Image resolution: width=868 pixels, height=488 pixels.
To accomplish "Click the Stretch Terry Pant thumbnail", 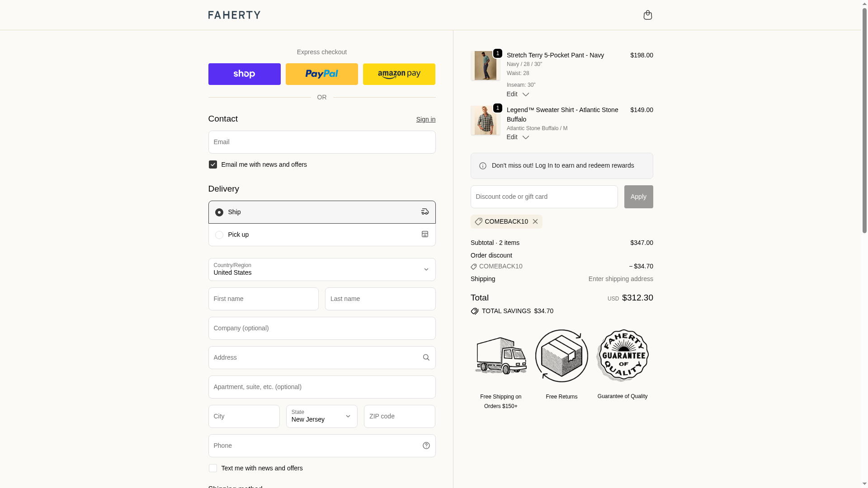I will pos(485,66).
